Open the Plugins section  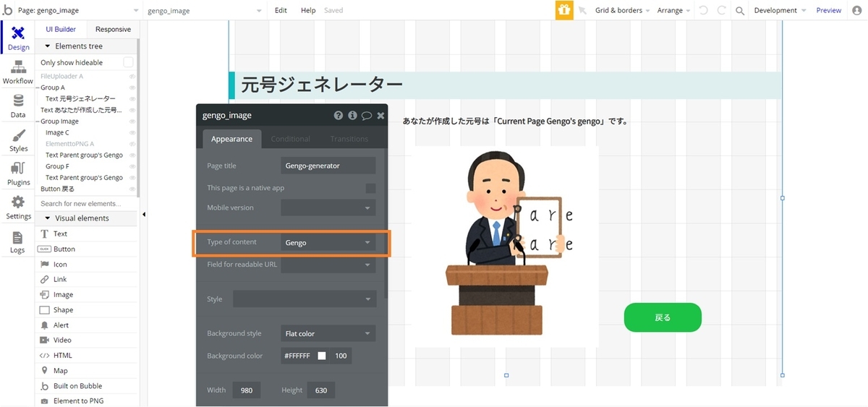pos(18,174)
